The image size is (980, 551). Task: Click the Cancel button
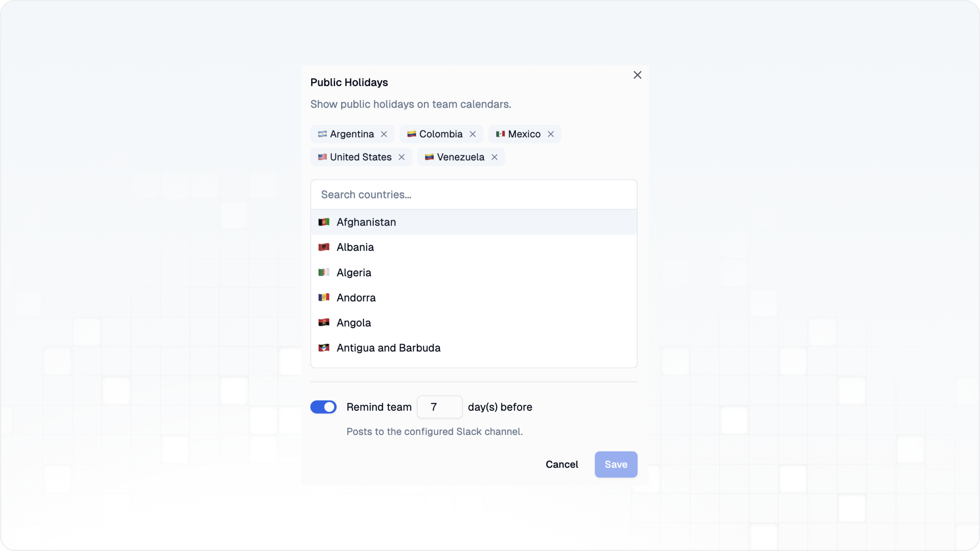[562, 464]
